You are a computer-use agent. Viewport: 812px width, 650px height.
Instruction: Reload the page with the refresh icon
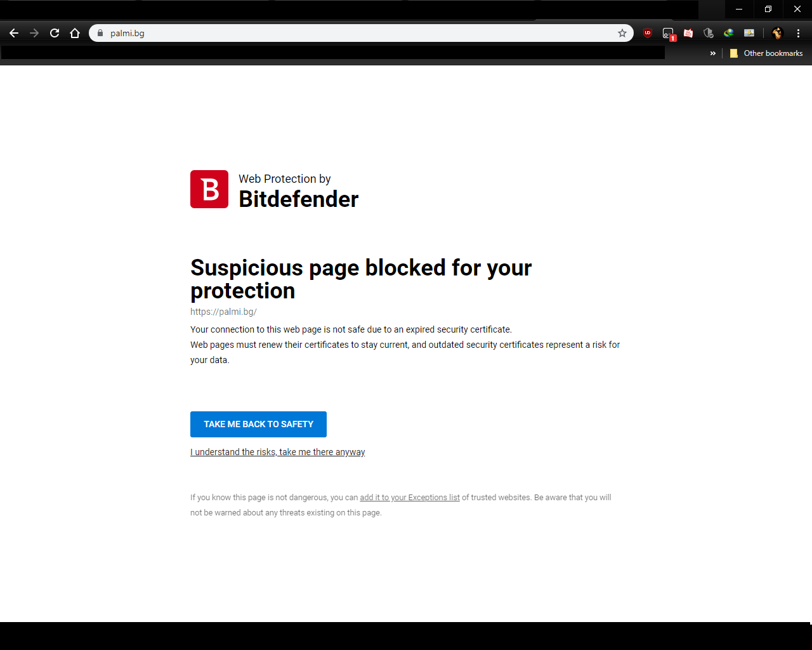point(55,33)
